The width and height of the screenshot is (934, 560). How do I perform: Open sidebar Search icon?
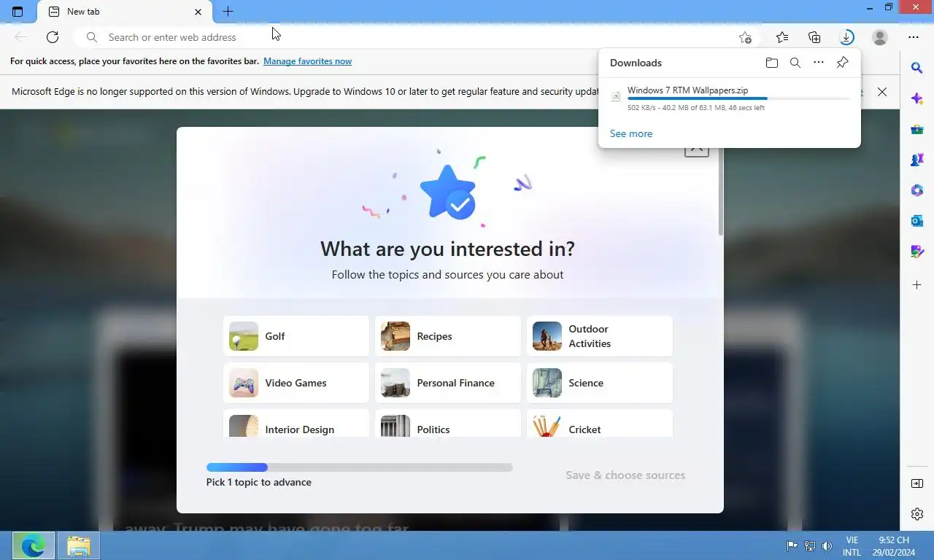[917, 68]
